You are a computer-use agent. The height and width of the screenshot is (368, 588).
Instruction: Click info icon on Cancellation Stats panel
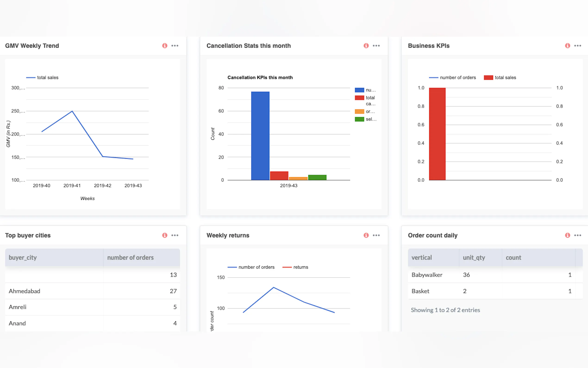pyautogui.click(x=366, y=45)
